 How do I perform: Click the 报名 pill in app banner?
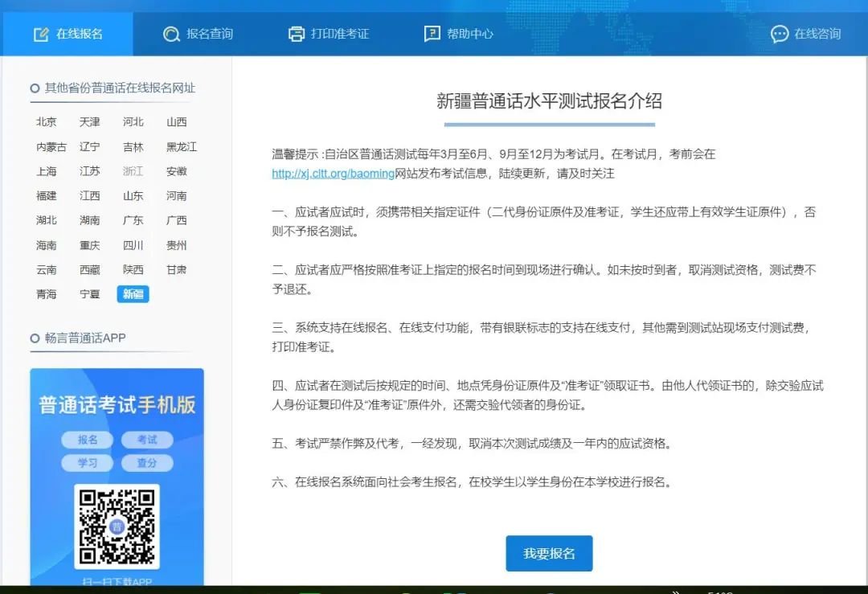coord(88,440)
